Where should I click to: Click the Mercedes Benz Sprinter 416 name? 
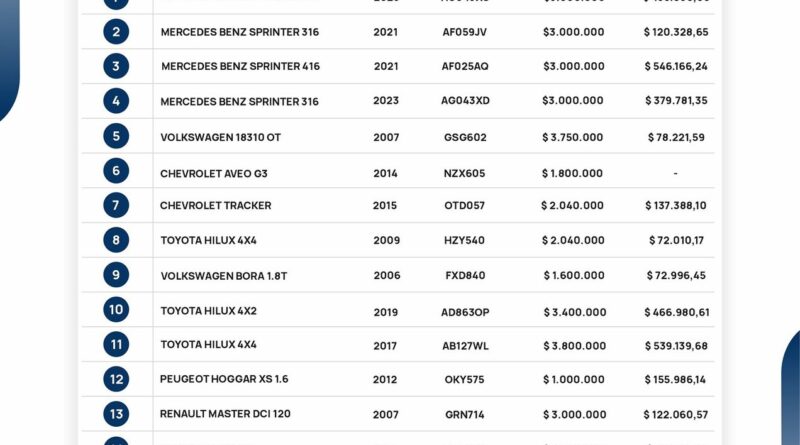240,67
